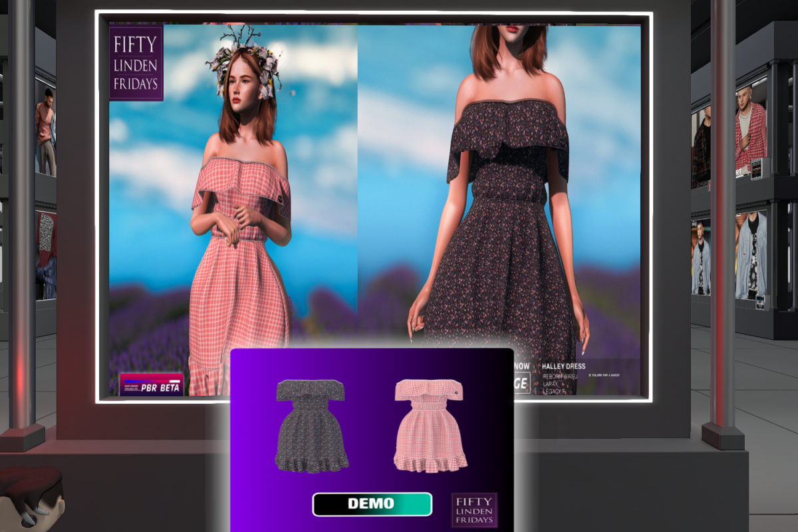Click Fifty Linden Fridays logo on the demo panel

[x=474, y=510]
